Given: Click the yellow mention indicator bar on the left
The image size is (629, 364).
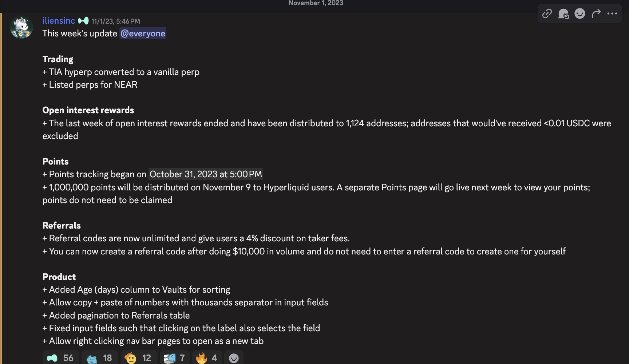Looking at the screenshot, I should (x=1, y=182).
